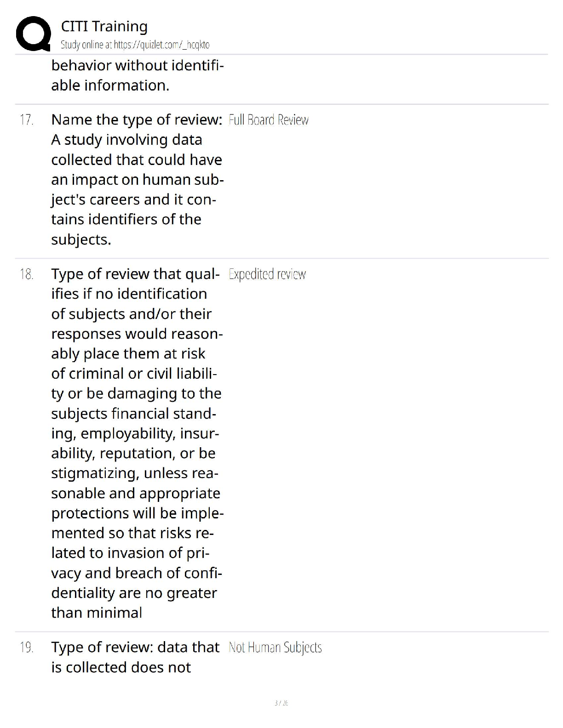Click 'of criminal or civil liabili-' line

[x=134, y=374]
